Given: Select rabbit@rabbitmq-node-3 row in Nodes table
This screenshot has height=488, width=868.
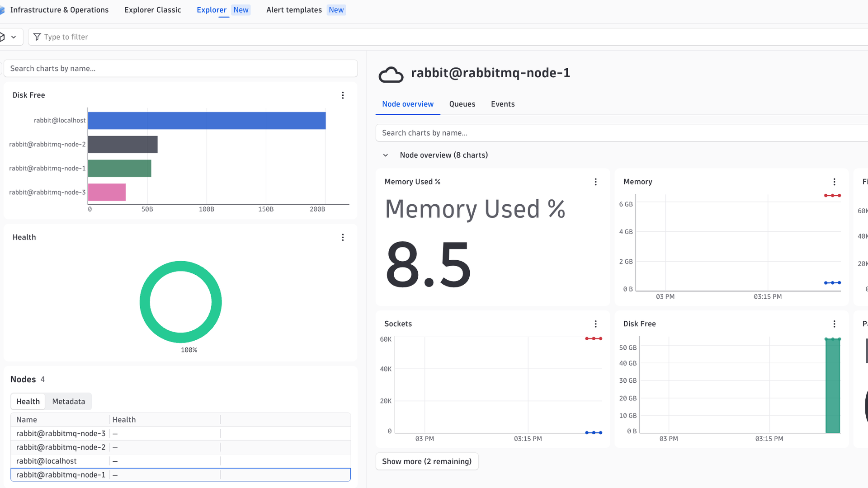Looking at the screenshot, I should (x=180, y=433).
